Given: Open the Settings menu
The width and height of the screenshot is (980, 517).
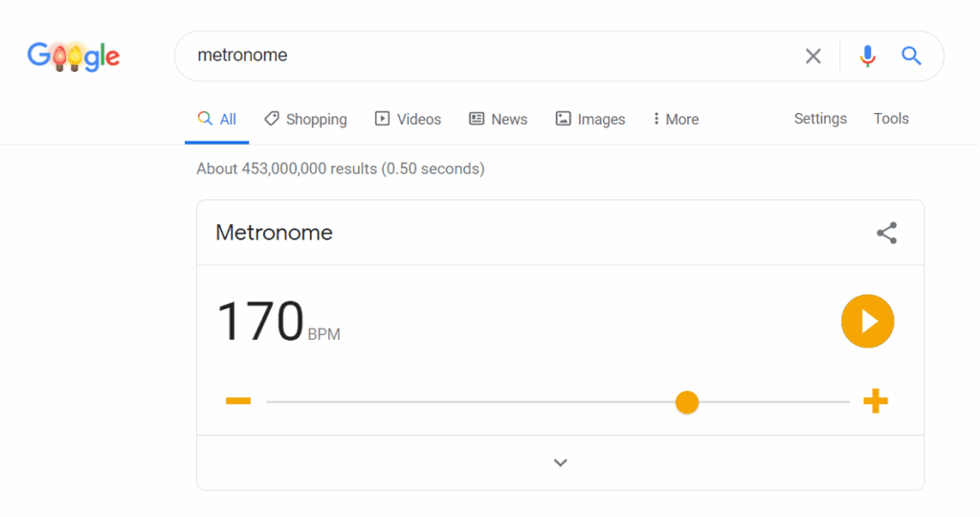Looking at the screenshot, I should [820, 119].
